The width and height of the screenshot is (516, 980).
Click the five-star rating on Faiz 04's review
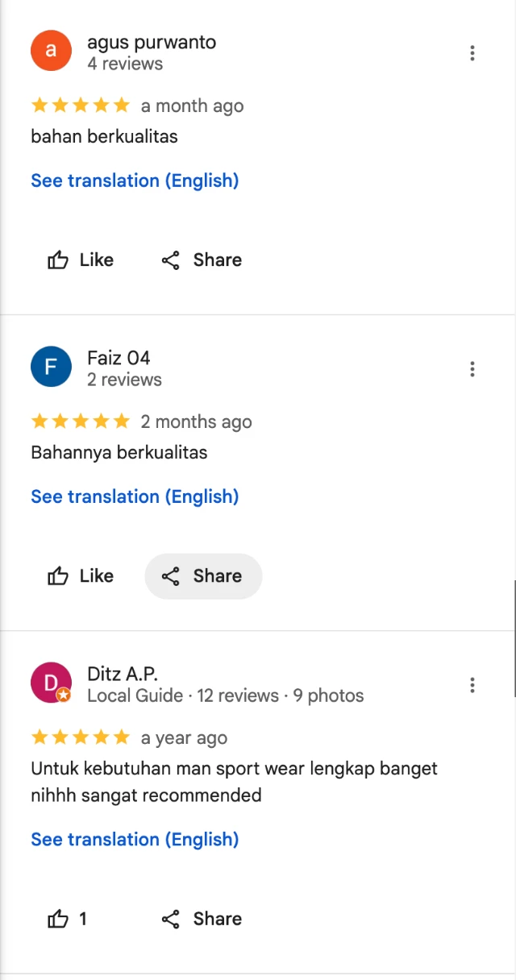click(x=81, y=421)
